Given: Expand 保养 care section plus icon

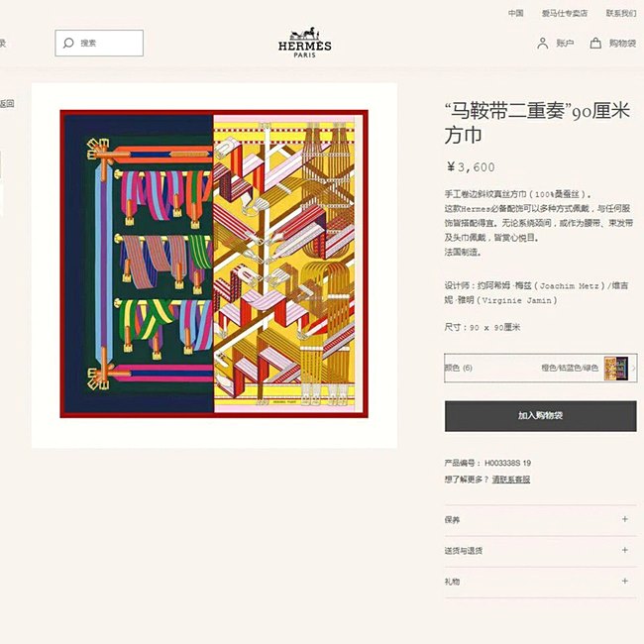Looking at the screenshot, I should [x=625, y=519].
